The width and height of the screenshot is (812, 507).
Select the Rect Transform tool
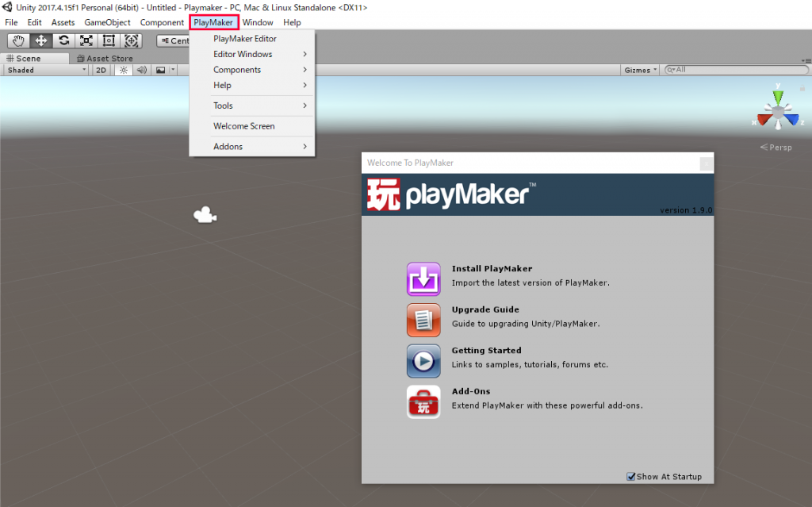point(108,40)
